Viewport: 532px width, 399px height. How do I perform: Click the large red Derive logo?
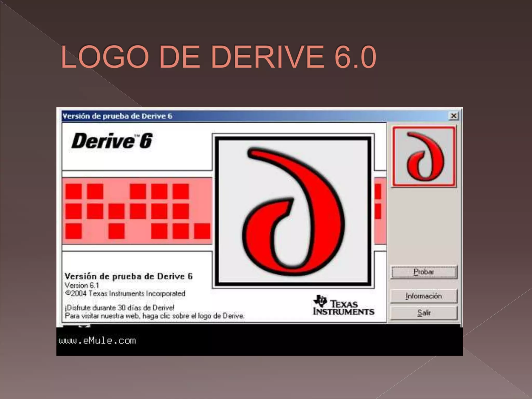293,211
